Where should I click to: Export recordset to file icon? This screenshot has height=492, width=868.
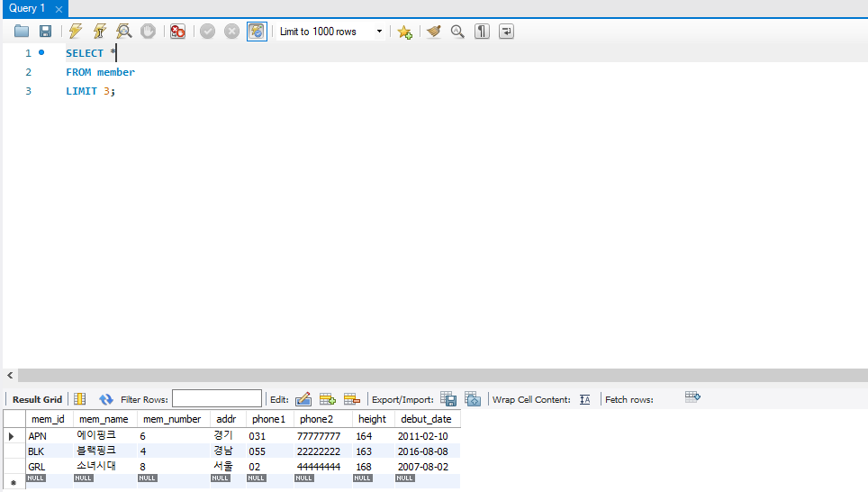tap(448, 398)
